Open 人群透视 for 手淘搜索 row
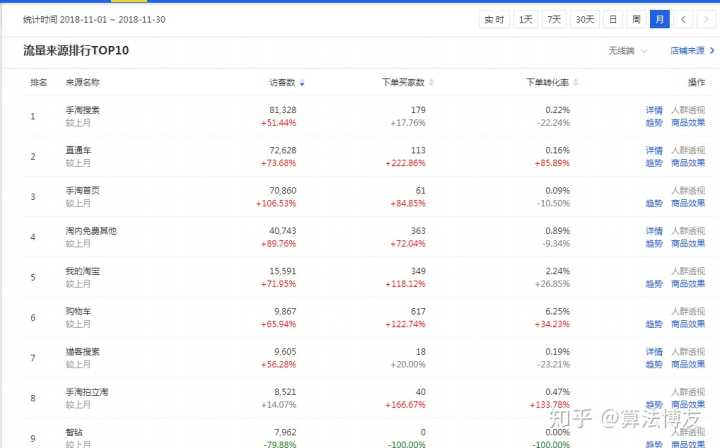 click(688, 110)
